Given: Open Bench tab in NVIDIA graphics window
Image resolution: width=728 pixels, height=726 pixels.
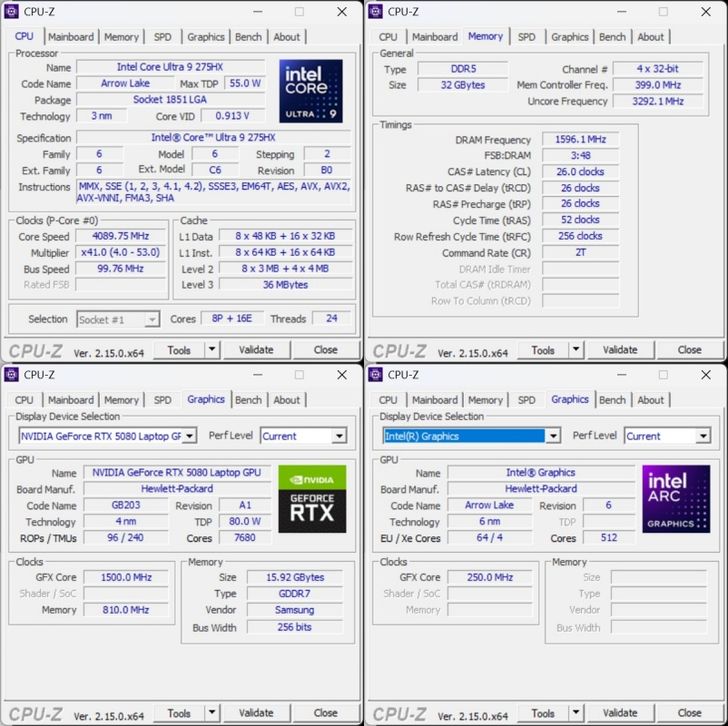Looking at the screenshot, I should [x=248, y=400].
